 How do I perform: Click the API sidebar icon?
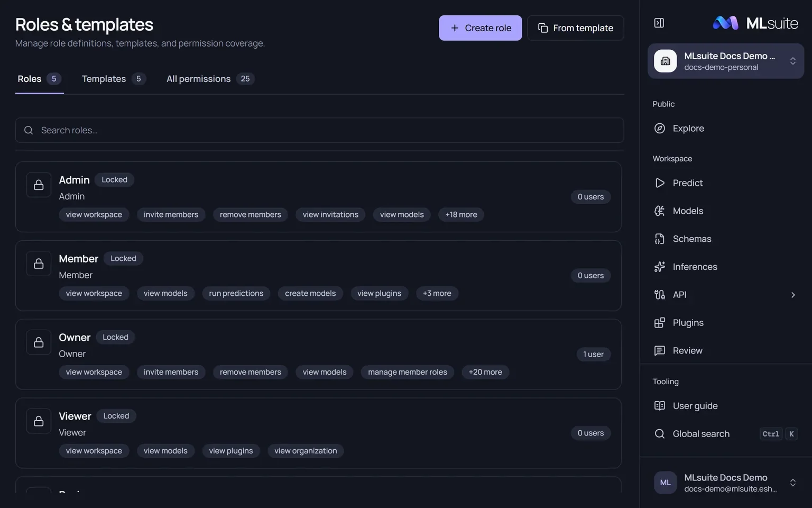pos(660,295)
